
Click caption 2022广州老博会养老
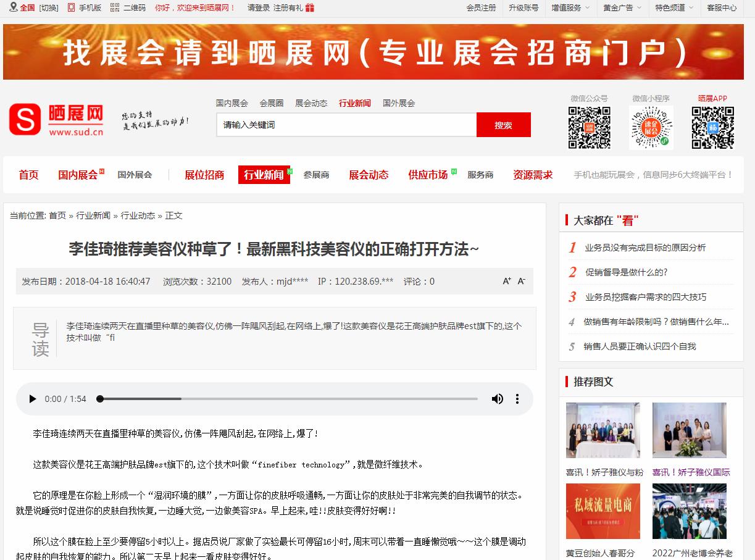pos(692,553)
